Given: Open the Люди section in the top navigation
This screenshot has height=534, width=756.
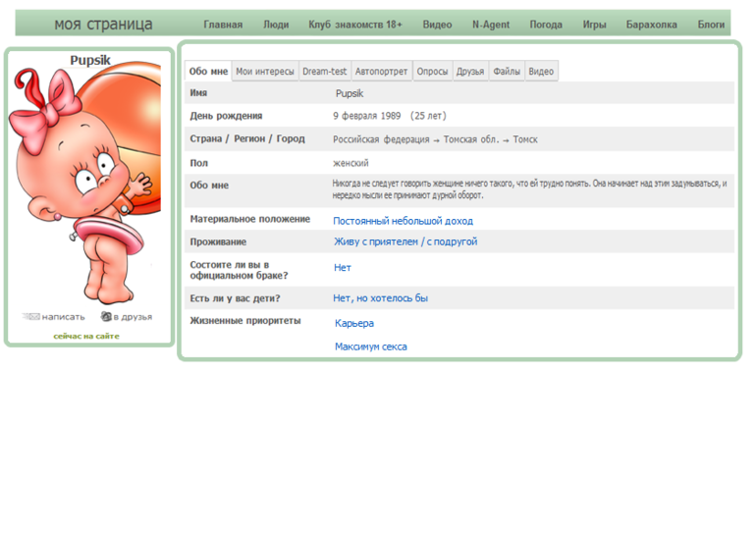Looking at the screenshot, I should coord(276,25).
